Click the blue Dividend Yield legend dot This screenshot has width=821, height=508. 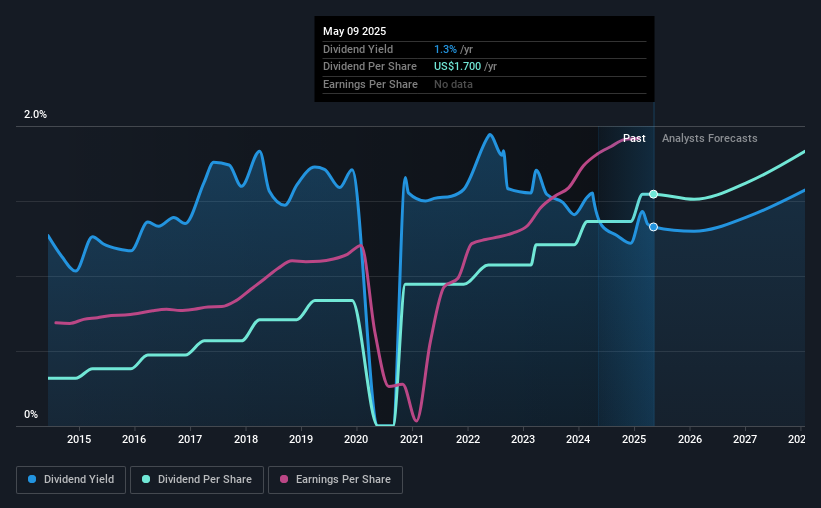point(32,479)
